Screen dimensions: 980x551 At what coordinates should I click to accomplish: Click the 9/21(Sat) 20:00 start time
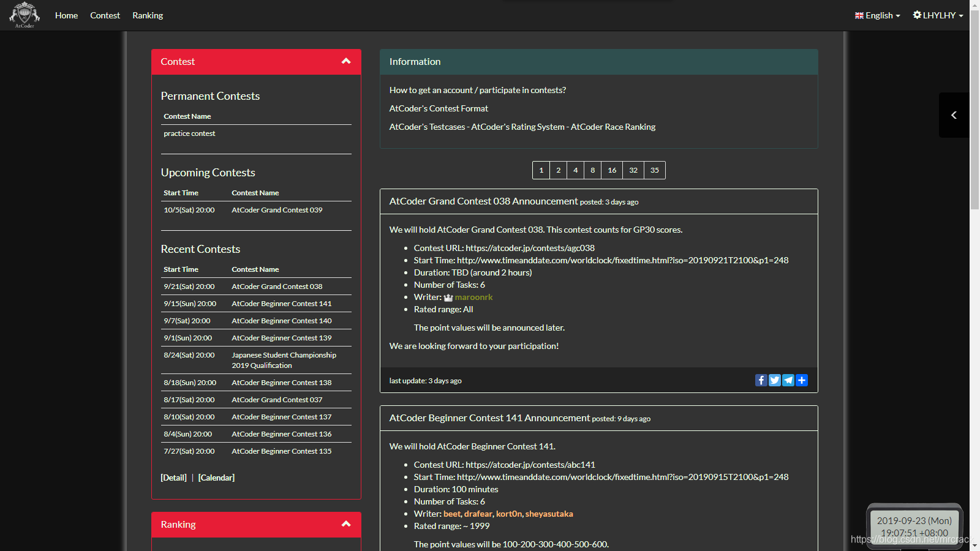point(189,287)
